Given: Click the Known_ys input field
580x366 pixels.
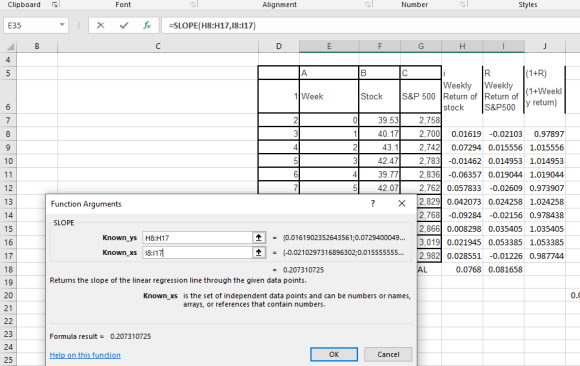Looking at the screenshot, I should click(198, 238).
